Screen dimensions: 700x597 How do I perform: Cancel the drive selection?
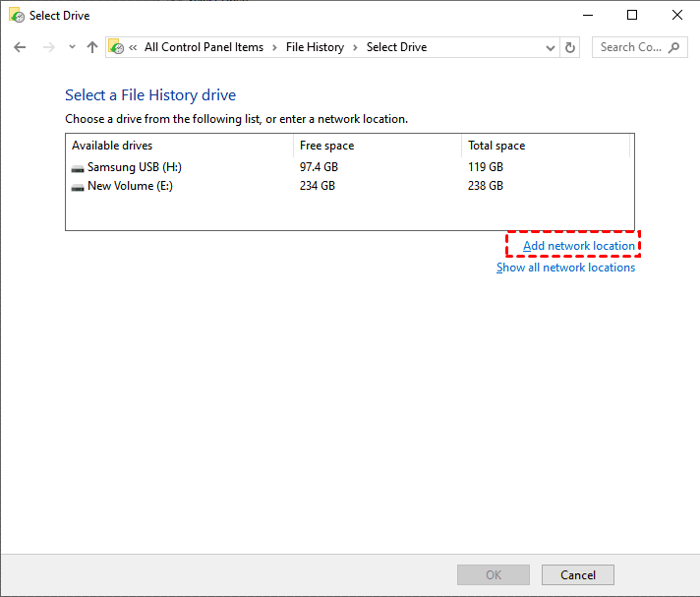[578, 574]
